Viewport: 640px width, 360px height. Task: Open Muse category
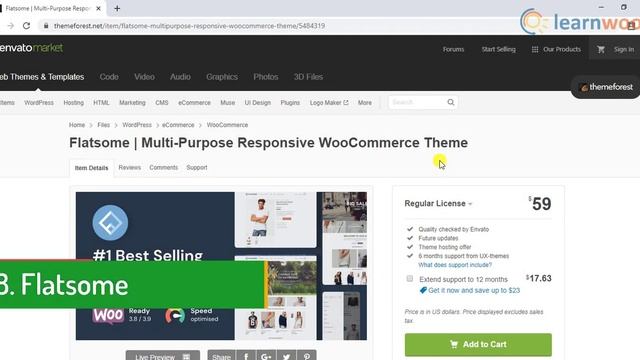pyautogui.click(x=227, y=103)
